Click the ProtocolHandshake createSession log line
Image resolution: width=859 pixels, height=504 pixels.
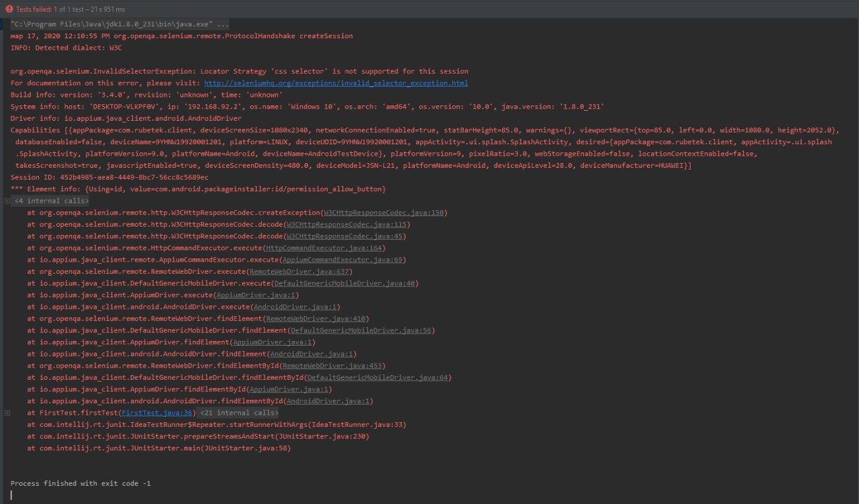click(x=181, y=36)
